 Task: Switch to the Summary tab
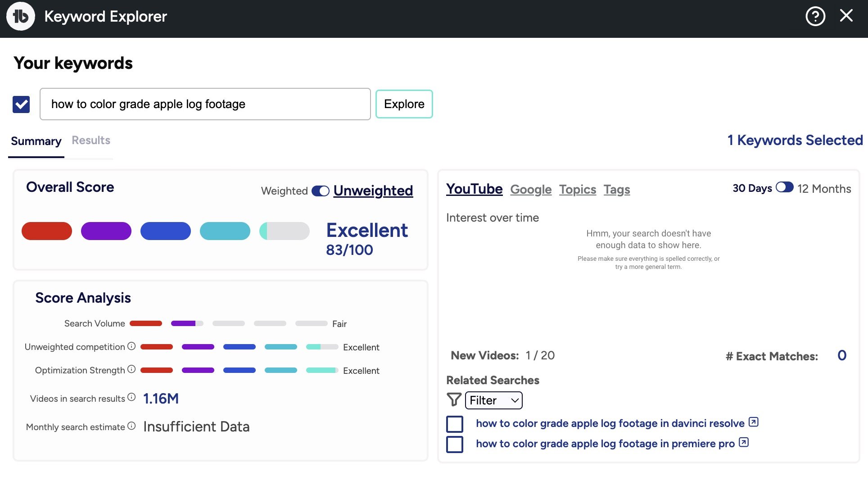36,141
